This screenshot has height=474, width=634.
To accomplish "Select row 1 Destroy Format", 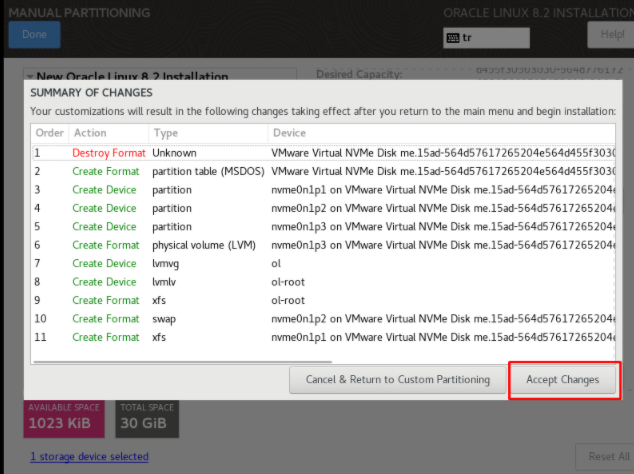I will pyautogui.click(x=324, y=153).
